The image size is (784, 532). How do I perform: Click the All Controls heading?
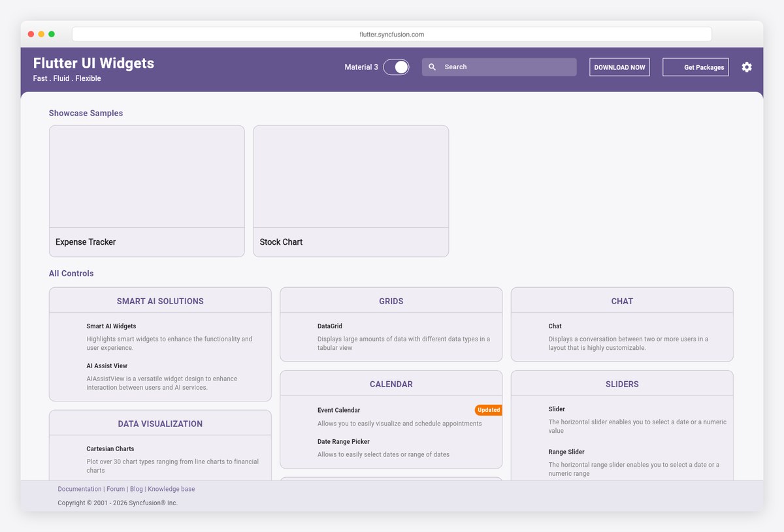[71, 274]
